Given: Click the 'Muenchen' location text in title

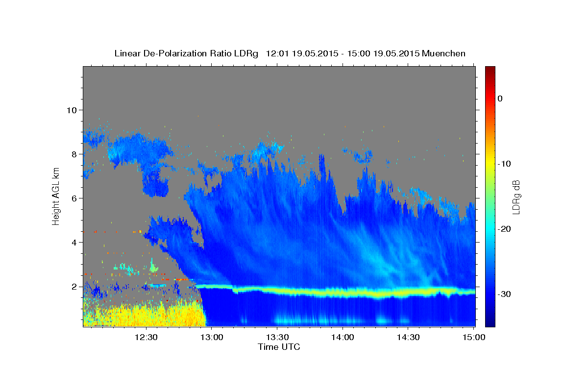Looking at the screenshot, I should [444, 53].
